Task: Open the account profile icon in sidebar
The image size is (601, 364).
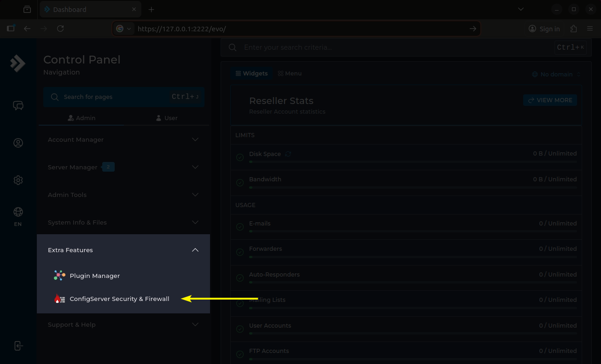Action: (x=18, y=143)
